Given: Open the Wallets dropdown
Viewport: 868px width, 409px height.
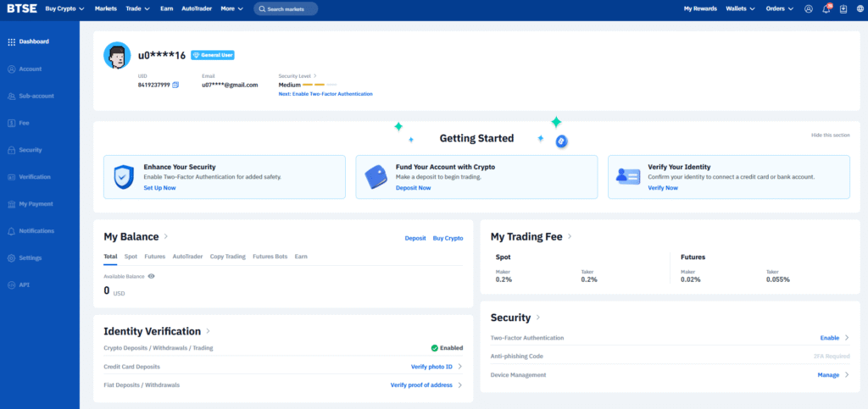Looking at the screenshot, I should [x=741, y=8].
